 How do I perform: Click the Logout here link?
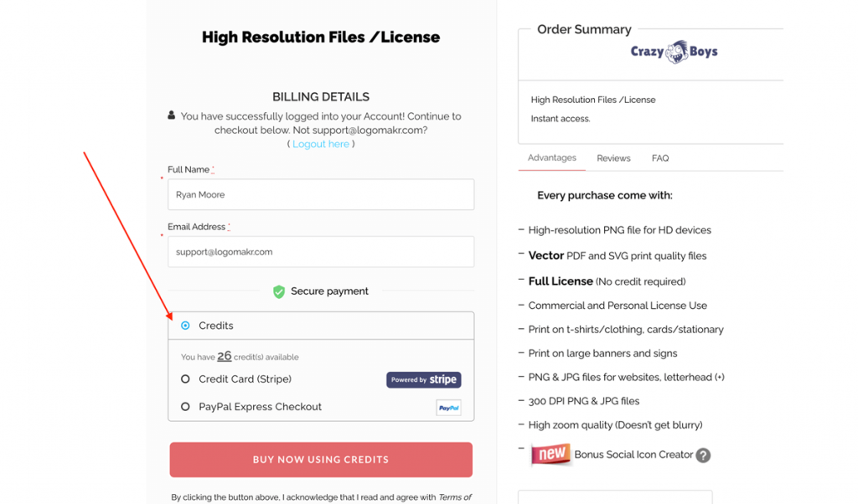(321, 144)
